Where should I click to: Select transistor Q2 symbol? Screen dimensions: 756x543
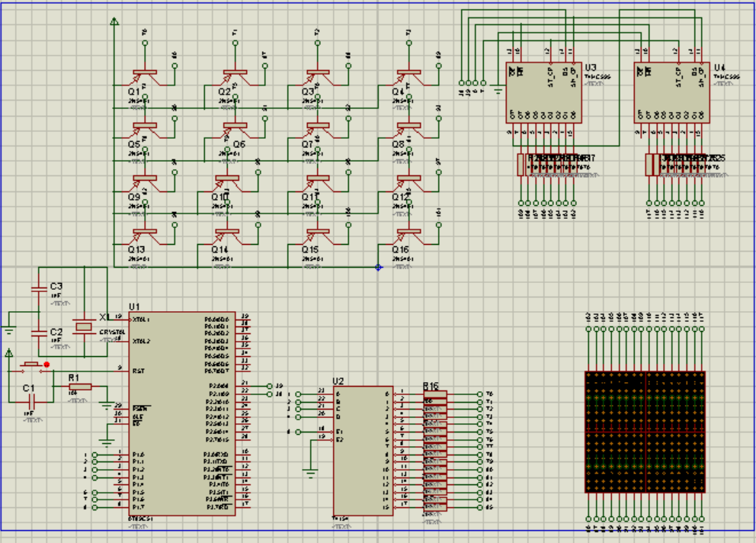click(235, 77)
